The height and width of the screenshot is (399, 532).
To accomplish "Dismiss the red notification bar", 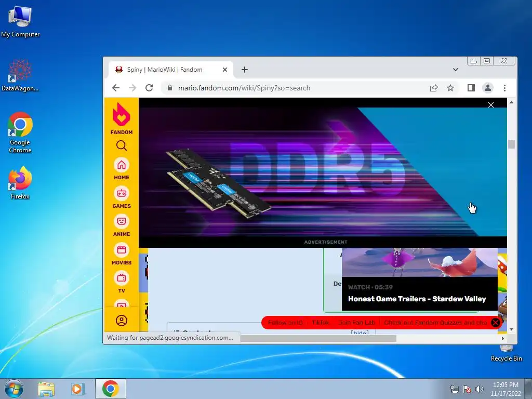I will click(x=496, y=322).
